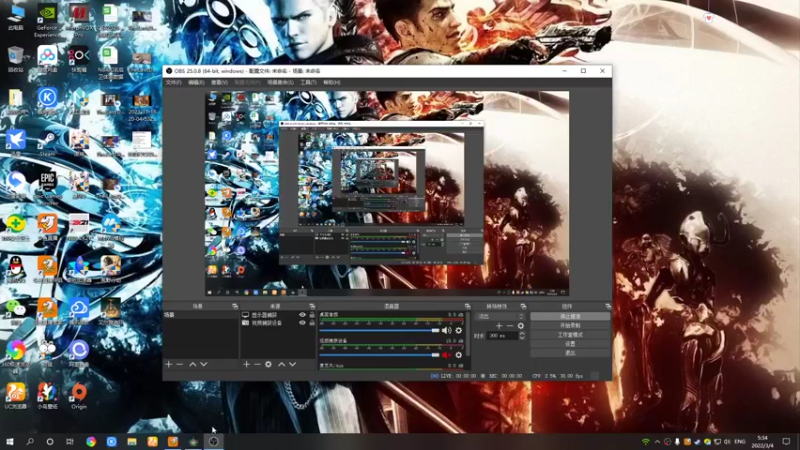Click the OBS preview canvas
The height and width of the screenshot is (450, 800).
(387, 193)
